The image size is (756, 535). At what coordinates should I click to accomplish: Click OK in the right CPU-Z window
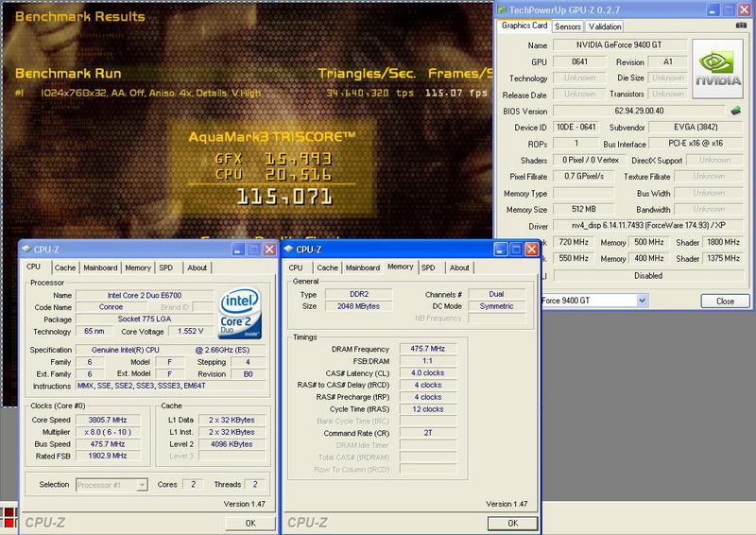tap(512, 523)
